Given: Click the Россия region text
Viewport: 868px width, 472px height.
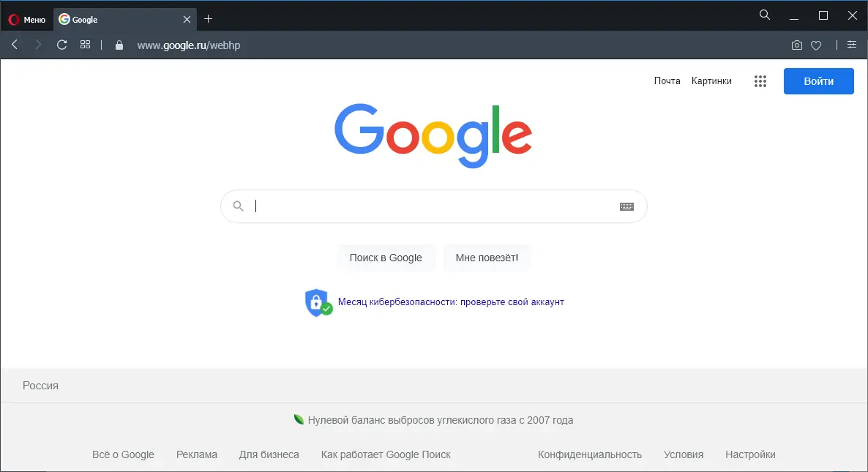Looking at the screenshot, I should pyautogui.click(x=40, y=386).
